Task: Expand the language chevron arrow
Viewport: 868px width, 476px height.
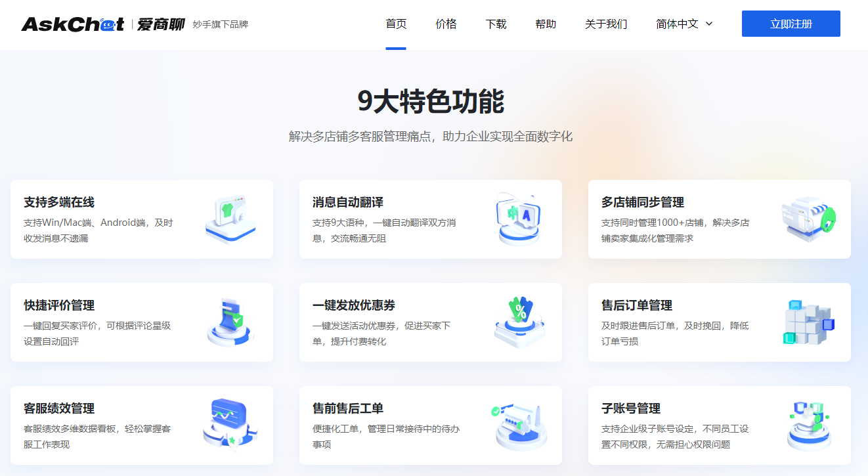Action: [x=709, y=24]
